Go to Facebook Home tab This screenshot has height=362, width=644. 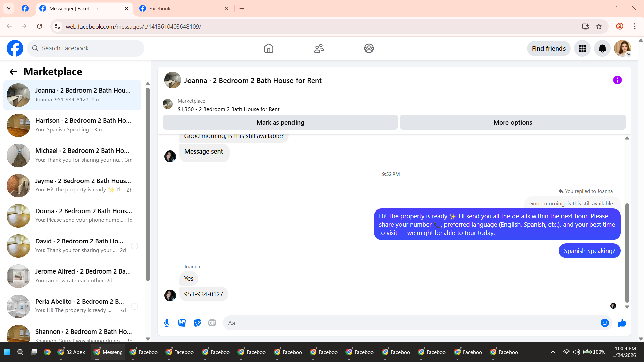click(x=268, y=49)
